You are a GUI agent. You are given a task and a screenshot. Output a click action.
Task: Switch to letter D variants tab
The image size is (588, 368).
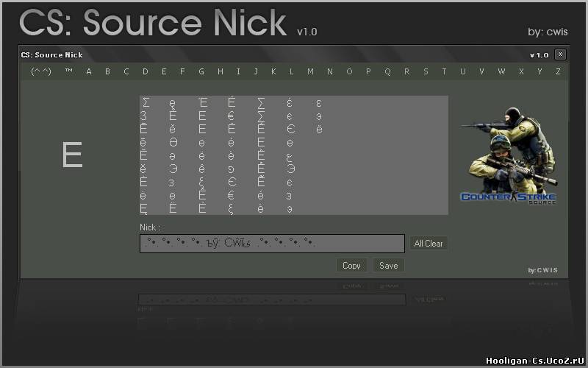pos(145,71)
